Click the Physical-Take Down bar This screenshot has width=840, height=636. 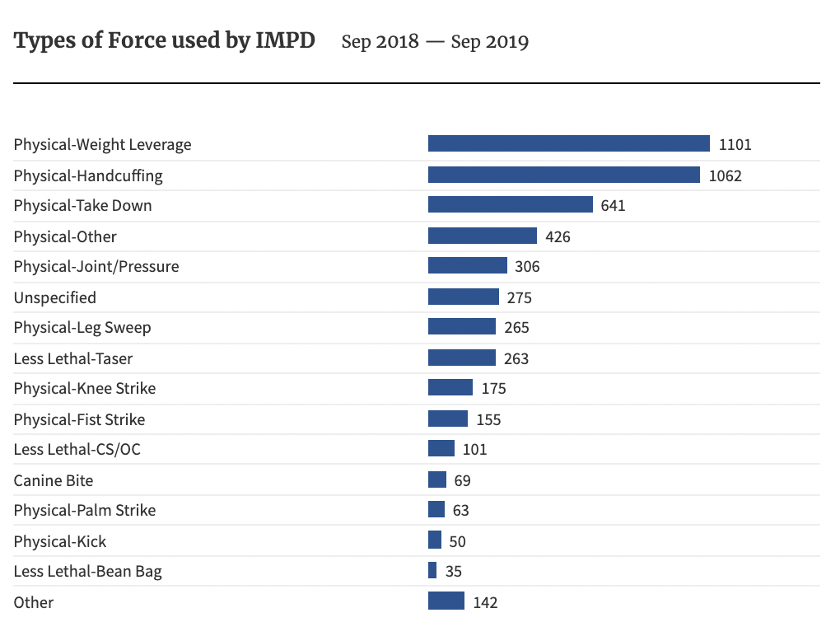[511, 204]
